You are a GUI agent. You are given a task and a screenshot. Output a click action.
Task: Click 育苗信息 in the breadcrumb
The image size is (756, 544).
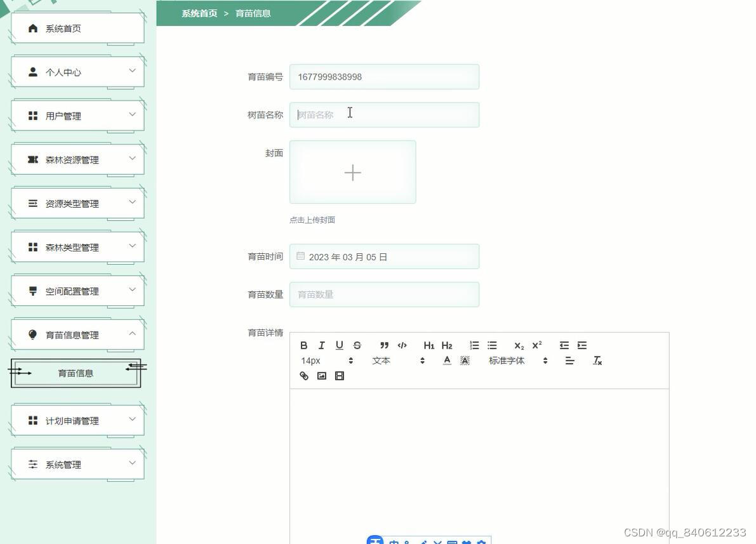pyautogui.click(x=253, y=13)
